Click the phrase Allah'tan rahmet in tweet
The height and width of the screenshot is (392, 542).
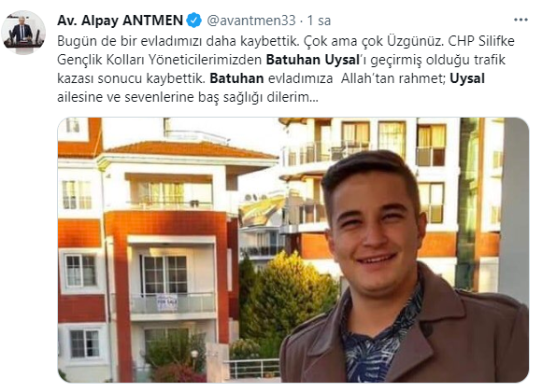pos(393,78)
